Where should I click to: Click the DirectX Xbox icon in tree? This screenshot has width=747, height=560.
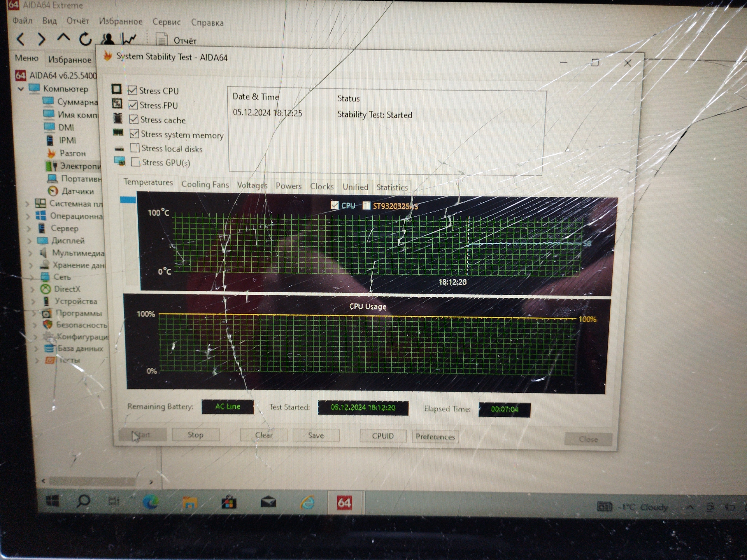tap(46, 289)
